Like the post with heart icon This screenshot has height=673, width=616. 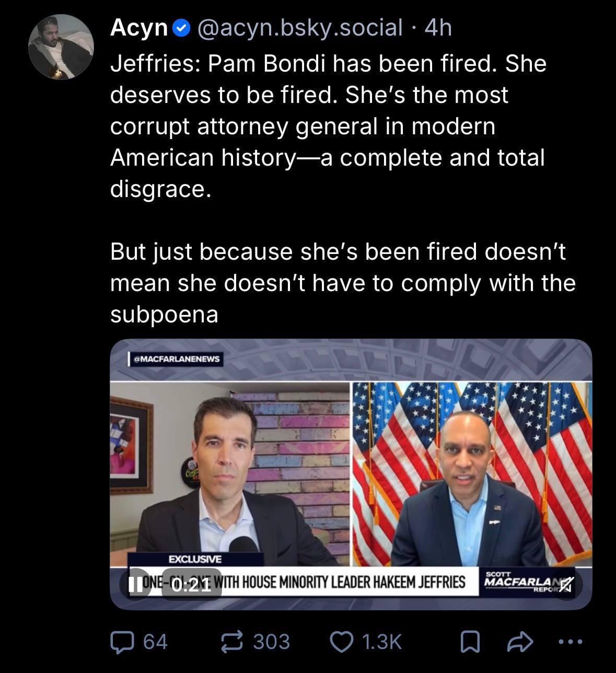pyautogui.click(x=342, y=642)
